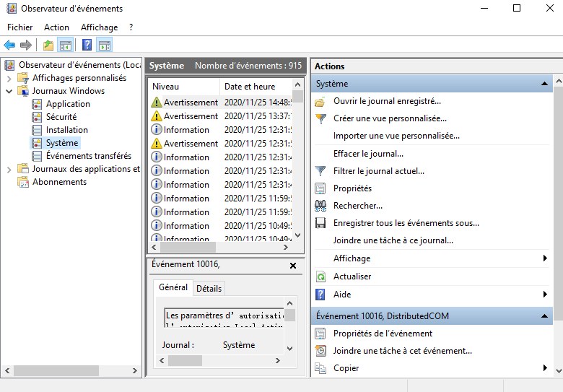
Task: Click the folder icon for Ouvrir le journal enregistré
Action: (x=321, y=101)
